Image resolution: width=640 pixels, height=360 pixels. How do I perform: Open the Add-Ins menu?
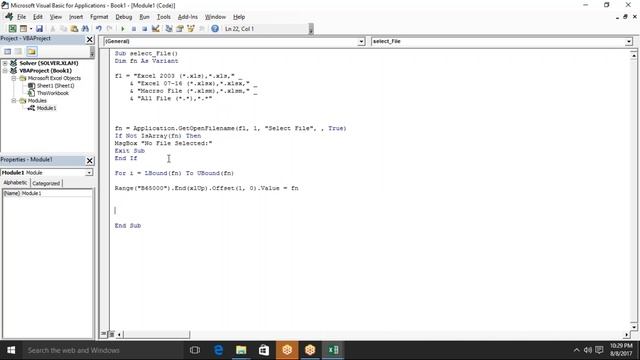click(188, 17)
